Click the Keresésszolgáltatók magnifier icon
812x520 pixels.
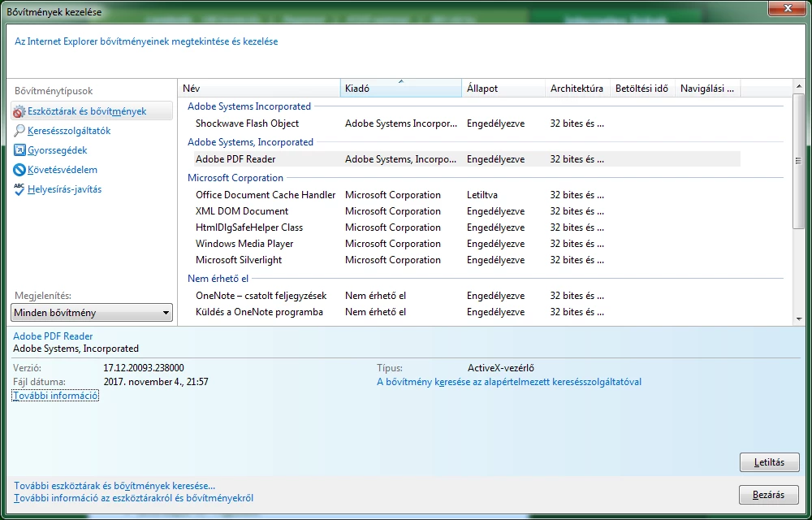tap(19, 131)
